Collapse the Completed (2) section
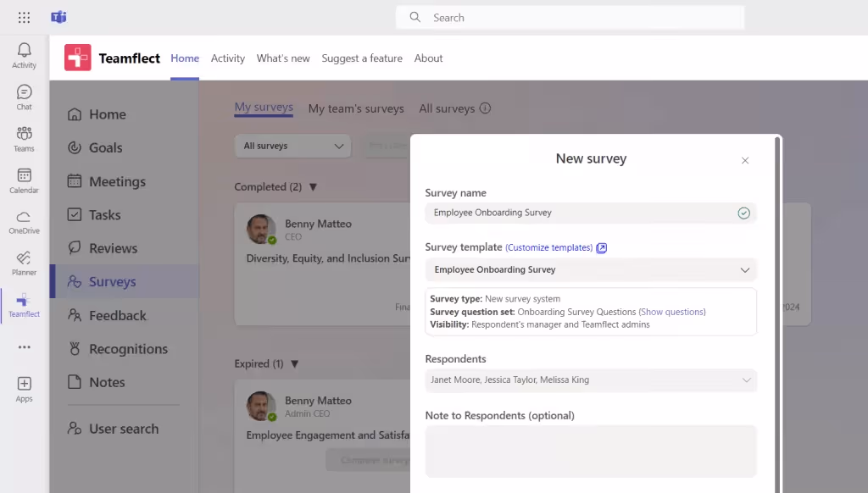The height and width of the screenshot is (493, 868). tap(313, 187)
